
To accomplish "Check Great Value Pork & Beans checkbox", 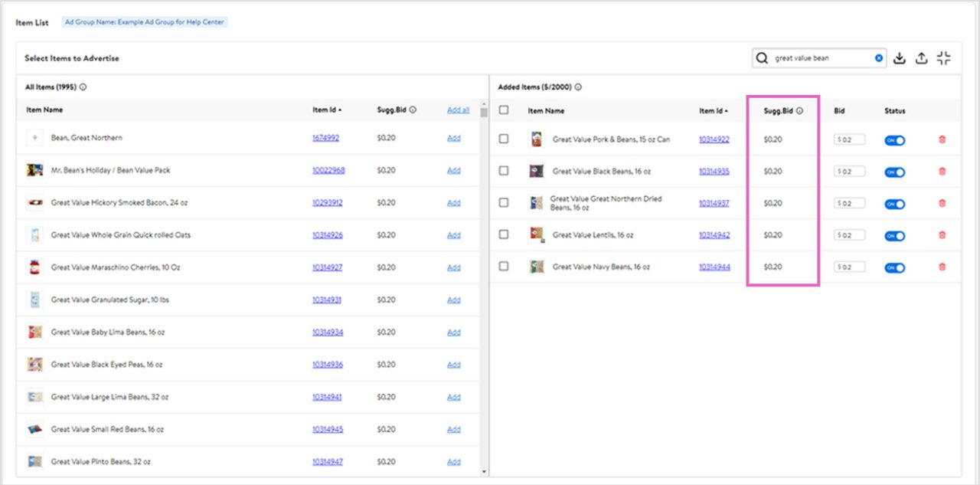I will click(x=504, y=139).
